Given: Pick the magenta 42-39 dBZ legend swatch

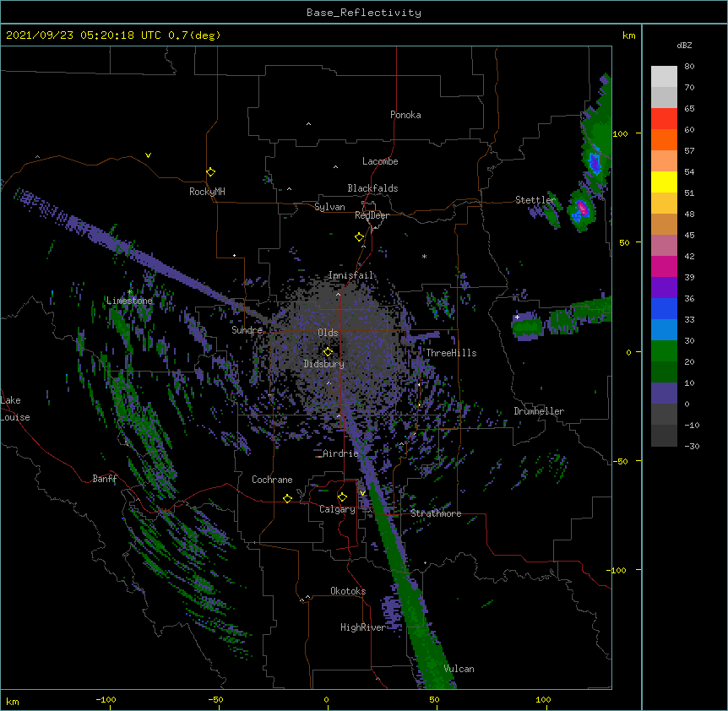Looking at the screenshot, I should coord(664,266).
